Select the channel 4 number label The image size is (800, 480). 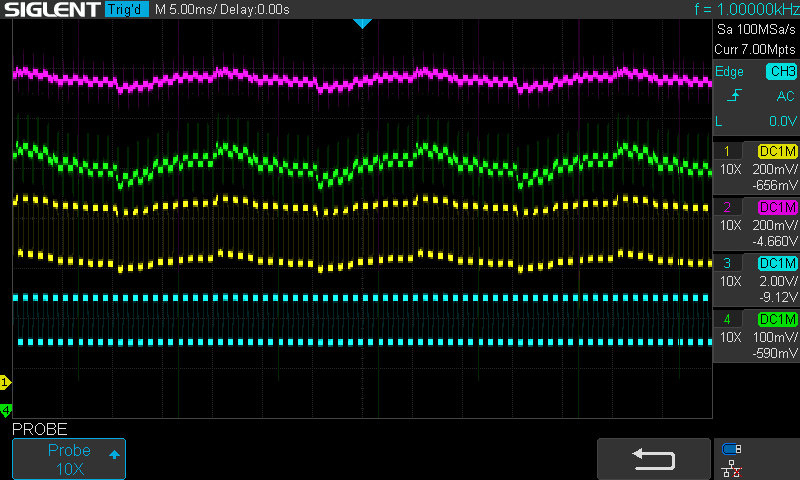click(x=727, y=320)
